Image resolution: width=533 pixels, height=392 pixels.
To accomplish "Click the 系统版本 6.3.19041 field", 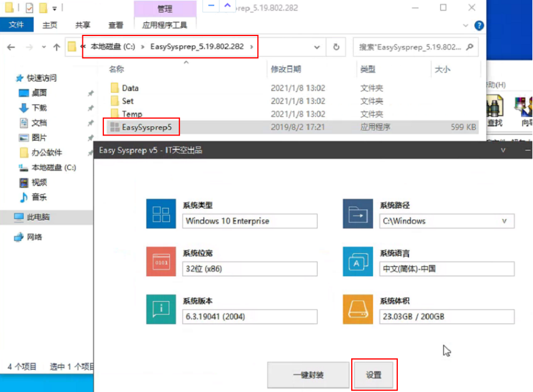I will [250, 316].
